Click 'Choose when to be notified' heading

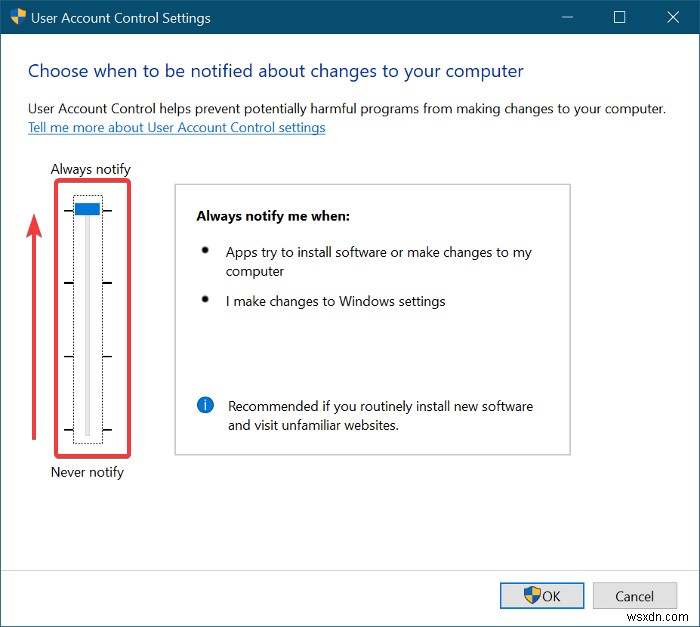click(x=275, y=71)
